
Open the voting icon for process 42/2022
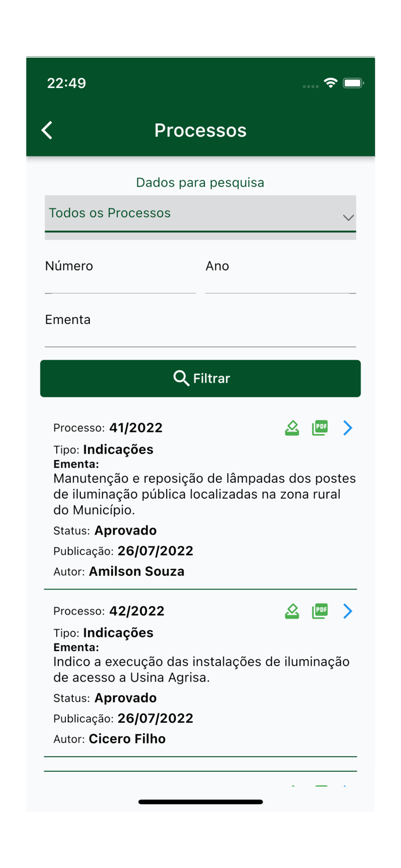point(292,611)
